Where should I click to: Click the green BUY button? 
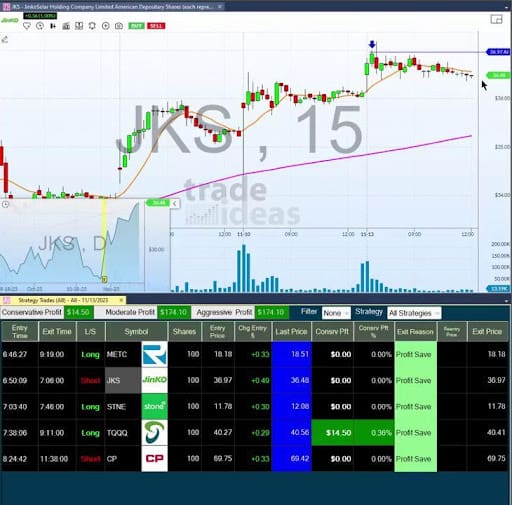coord(136,26)
